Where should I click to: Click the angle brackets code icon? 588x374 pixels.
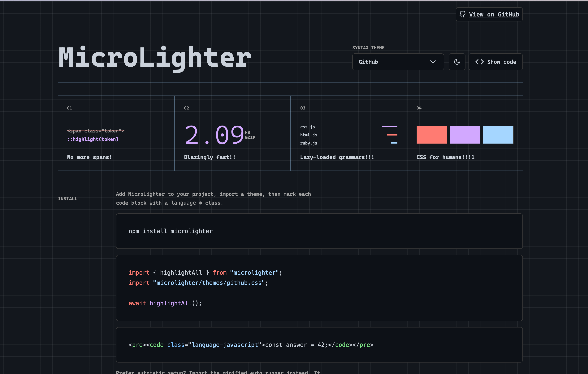click(479, 62)
